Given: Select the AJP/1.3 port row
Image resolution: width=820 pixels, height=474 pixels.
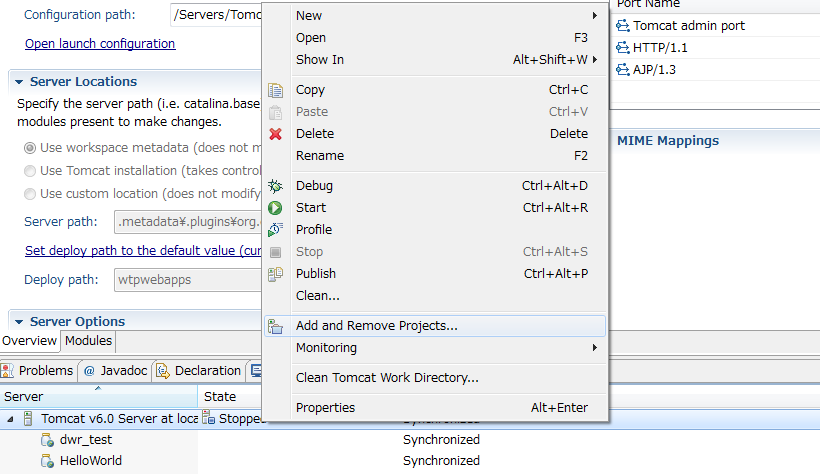Looking at the screenshot, I should click(715, 70).
